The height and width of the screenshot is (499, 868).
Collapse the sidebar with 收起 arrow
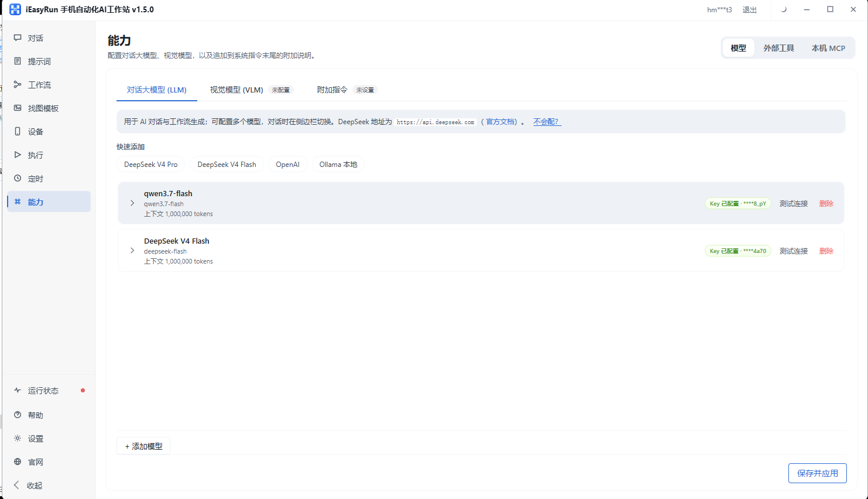[16, 486]
